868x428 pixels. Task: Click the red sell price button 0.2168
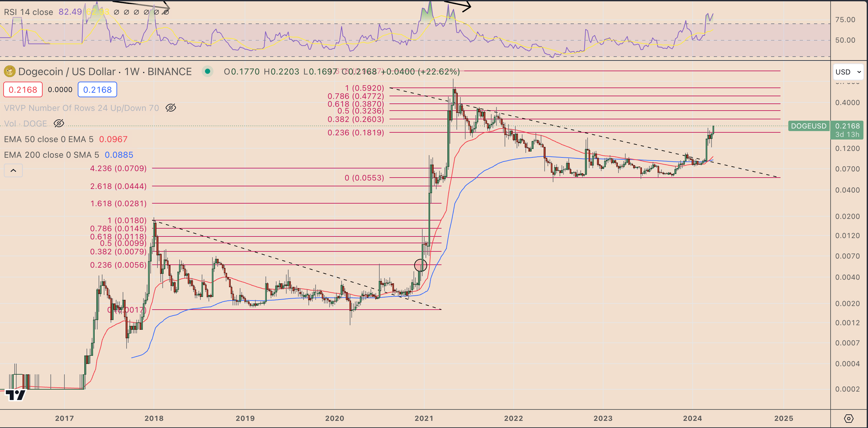tap(23, 89)
